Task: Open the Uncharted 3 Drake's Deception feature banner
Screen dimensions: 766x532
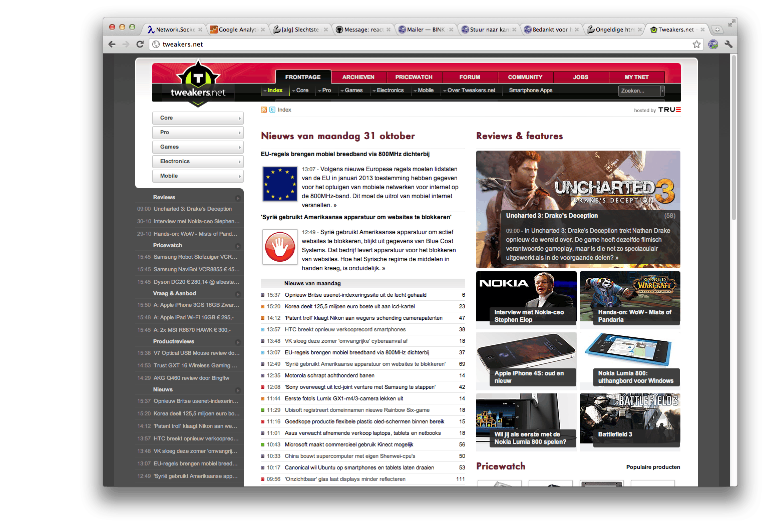Action: 578,209
